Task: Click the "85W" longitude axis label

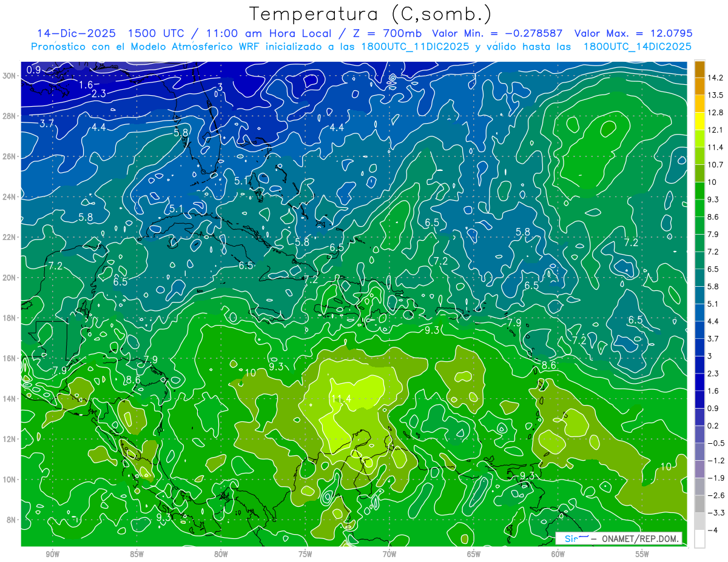Action: coord(136,555)
